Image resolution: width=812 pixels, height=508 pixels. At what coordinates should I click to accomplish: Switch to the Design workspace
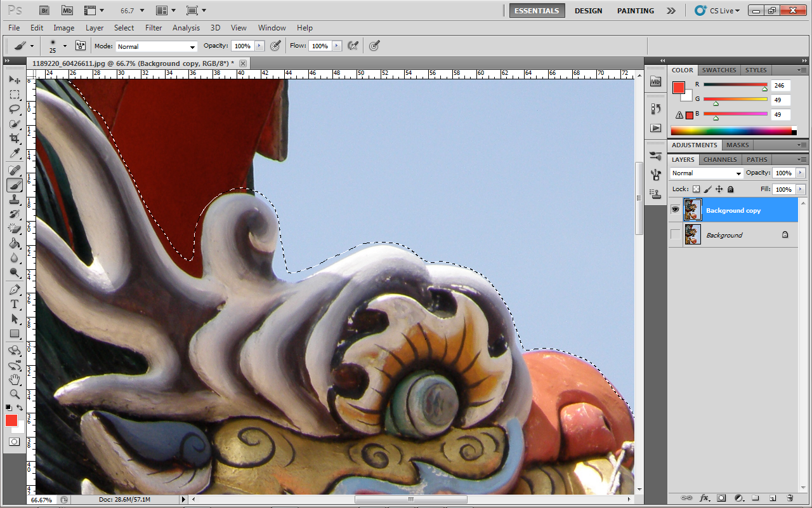pyautogui.click(x=588, y=11)
